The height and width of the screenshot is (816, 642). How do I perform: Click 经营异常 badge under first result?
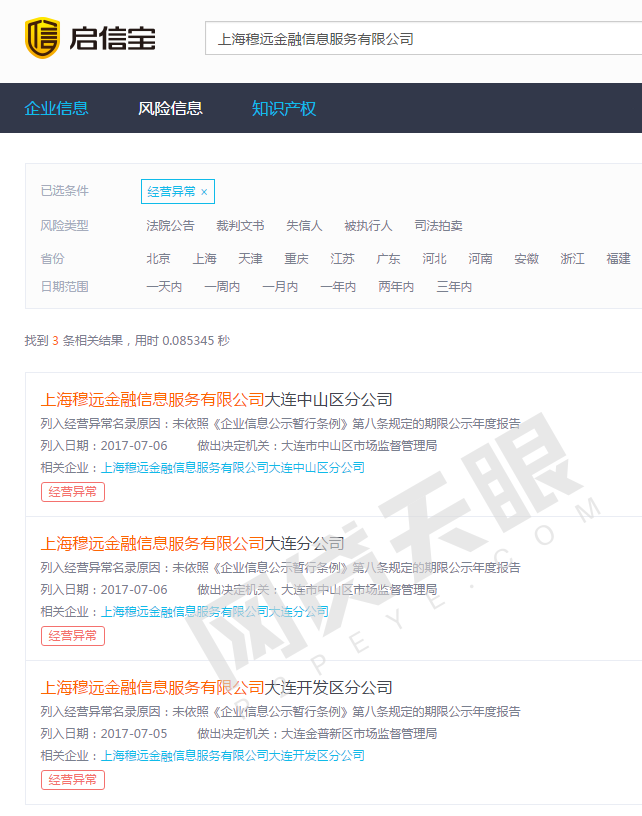pyautogui.click(x=72, y=491)
